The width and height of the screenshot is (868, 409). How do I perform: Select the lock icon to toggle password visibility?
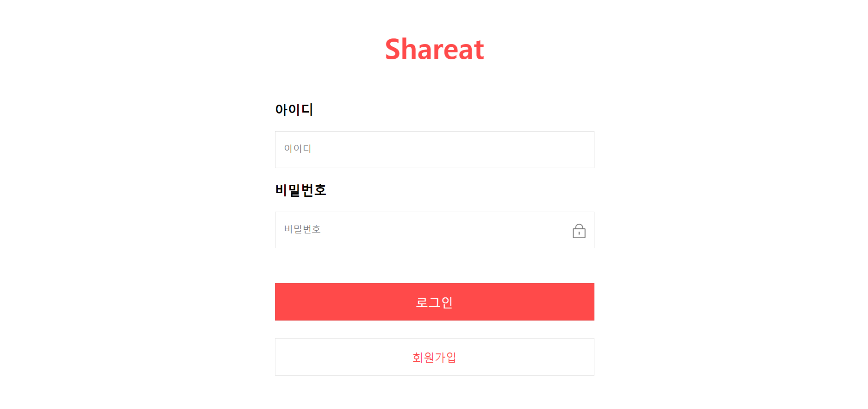pyautogui.click(x=578, y=230)
